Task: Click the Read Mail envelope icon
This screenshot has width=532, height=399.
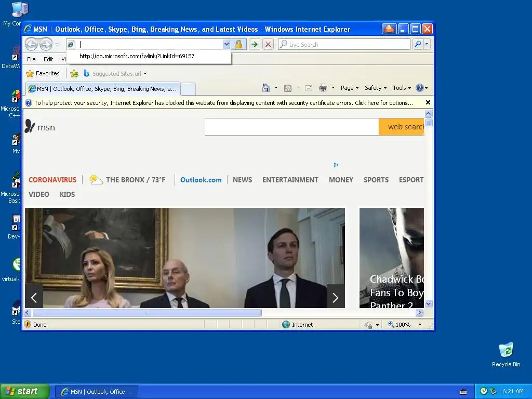Action: [x=309, y=88]
